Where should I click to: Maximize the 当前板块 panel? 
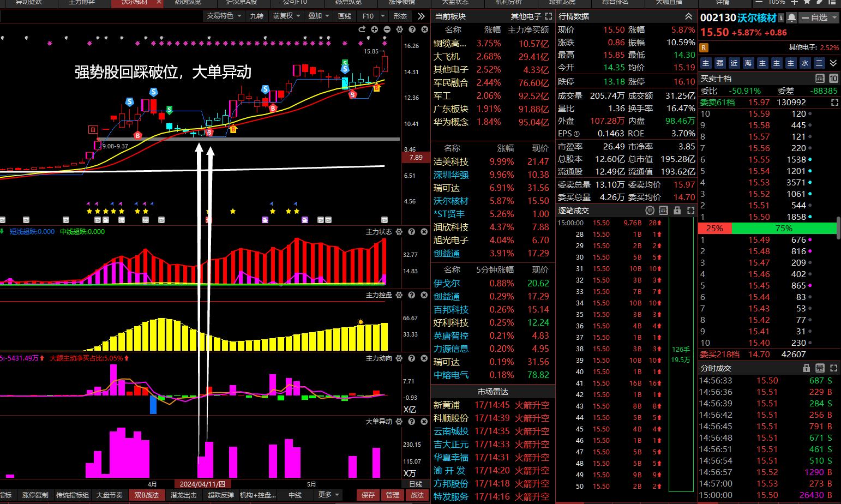click(x=548, y=16)
